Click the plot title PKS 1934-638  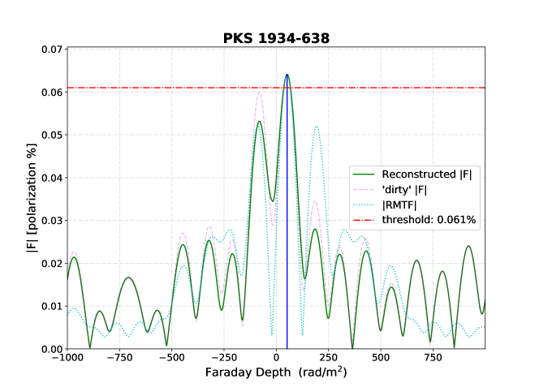pyautogui.click(x=276, y=38)
